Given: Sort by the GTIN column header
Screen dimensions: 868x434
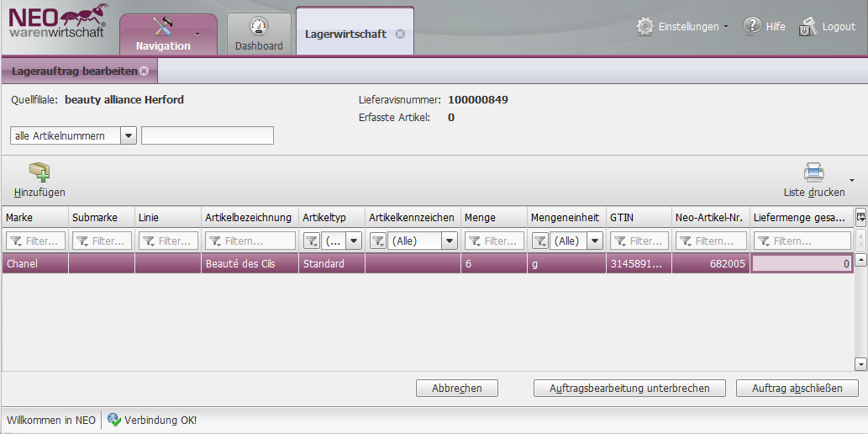Looking at the screenshot, I should (639, 217).
